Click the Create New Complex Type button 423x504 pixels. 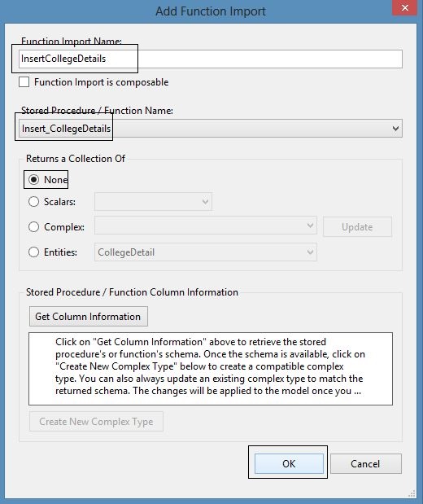96,422
